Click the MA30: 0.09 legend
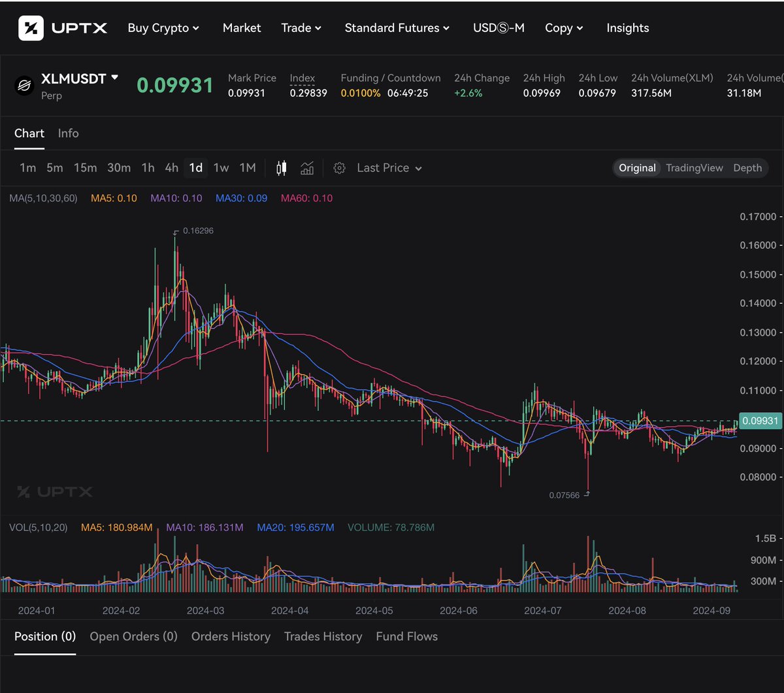The height and width of the screenshot is (693, 784). [241, 198]
